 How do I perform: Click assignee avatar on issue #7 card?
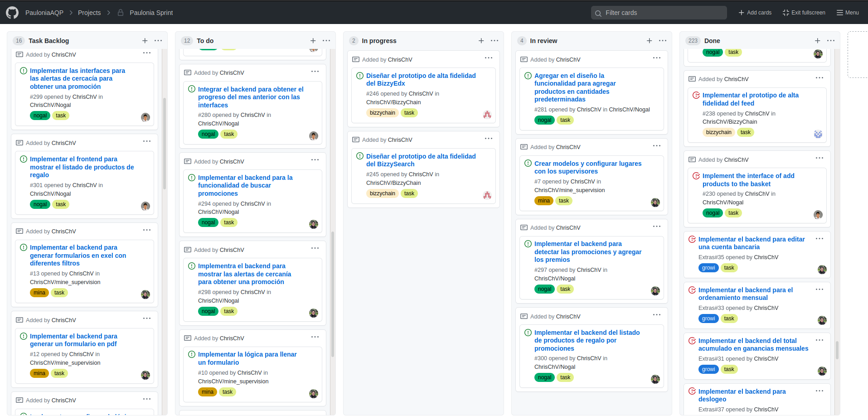click(x=655, y=203)
